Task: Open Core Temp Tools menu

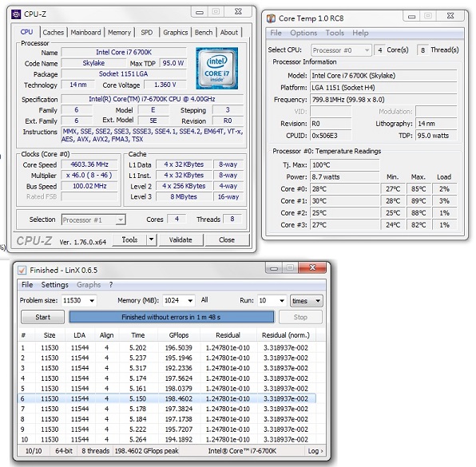Action: 335,33
